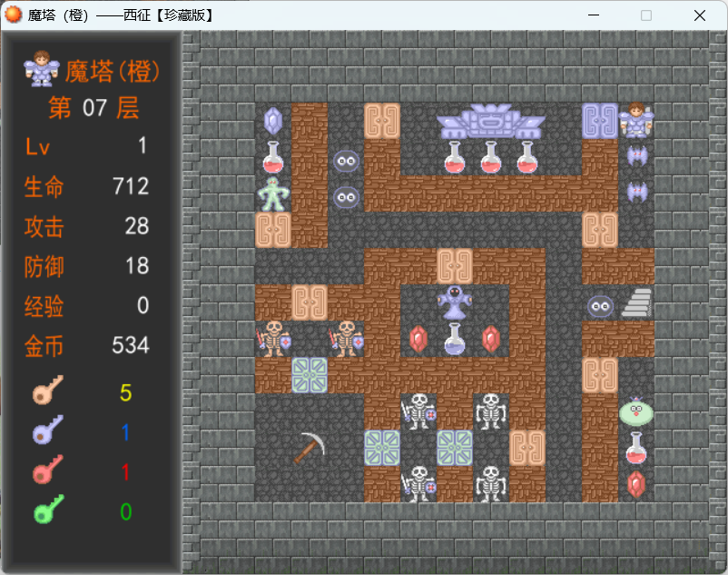Viewport: 728px width, 575px height.
Task: Click the green iron gate below the orange skeletons
Action: [x=310, y=375]
